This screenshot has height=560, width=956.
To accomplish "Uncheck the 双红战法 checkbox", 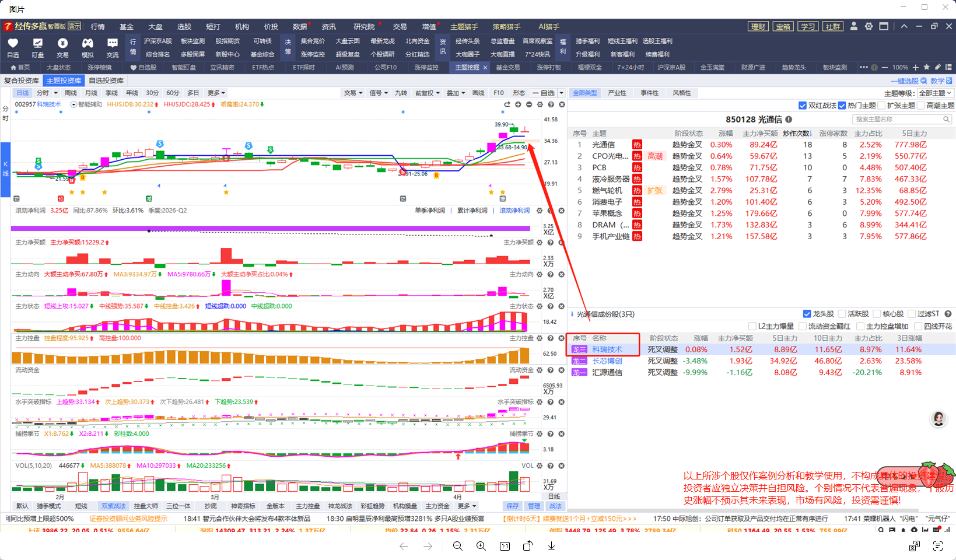I will (803, 106).
